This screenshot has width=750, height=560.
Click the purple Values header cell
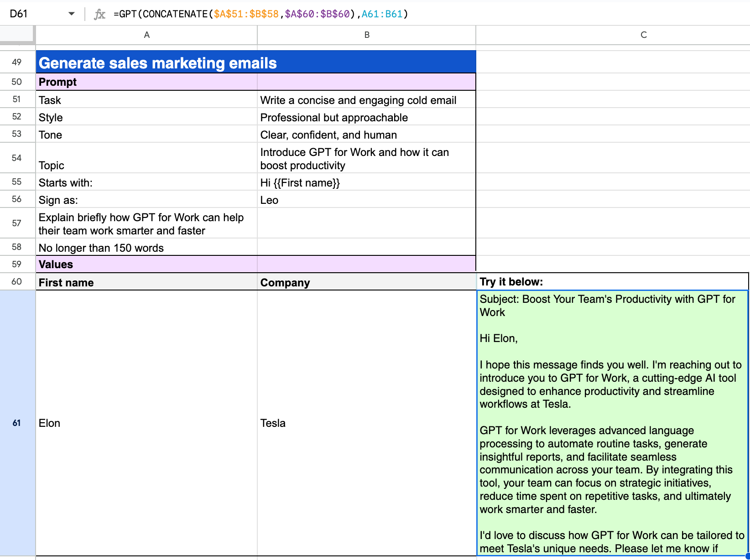coord(146,264)
